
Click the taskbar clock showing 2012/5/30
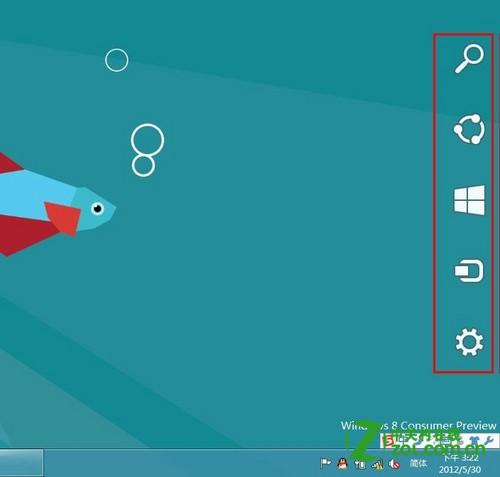tap(460, 464)
